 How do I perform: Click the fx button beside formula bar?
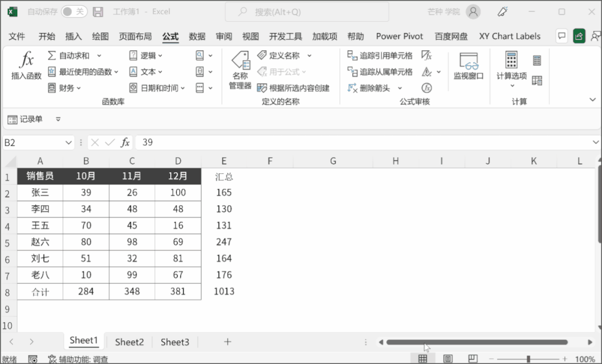pos(126,143)
